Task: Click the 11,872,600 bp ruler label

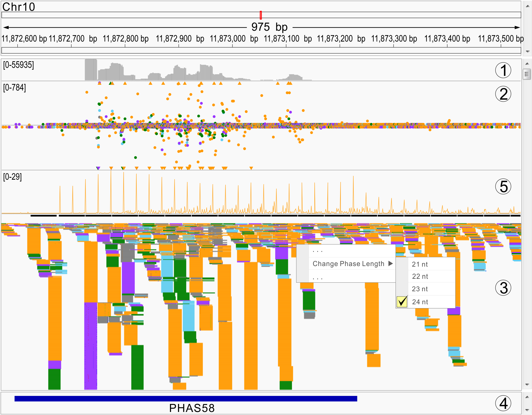Action: pyautogui.click(x=24, y=38)
